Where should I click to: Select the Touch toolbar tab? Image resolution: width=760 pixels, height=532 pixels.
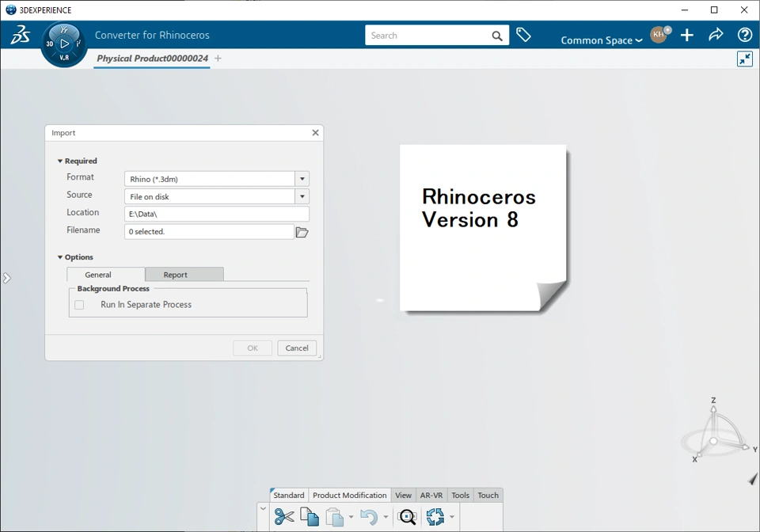(x=488, y=495)
